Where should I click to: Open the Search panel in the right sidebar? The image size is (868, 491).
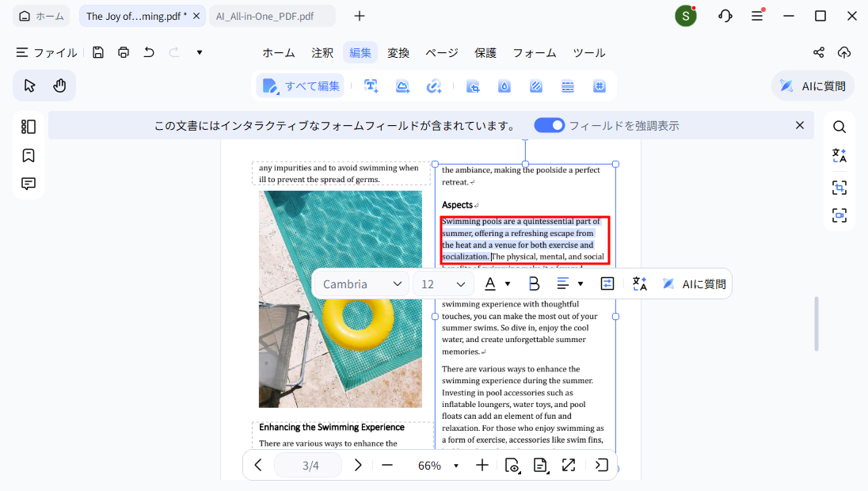click(x=839, y=126)
